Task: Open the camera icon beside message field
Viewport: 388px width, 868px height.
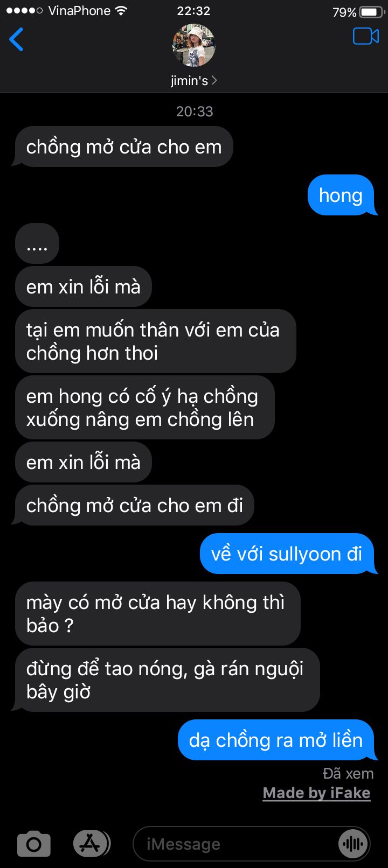Action: point(34,844)
